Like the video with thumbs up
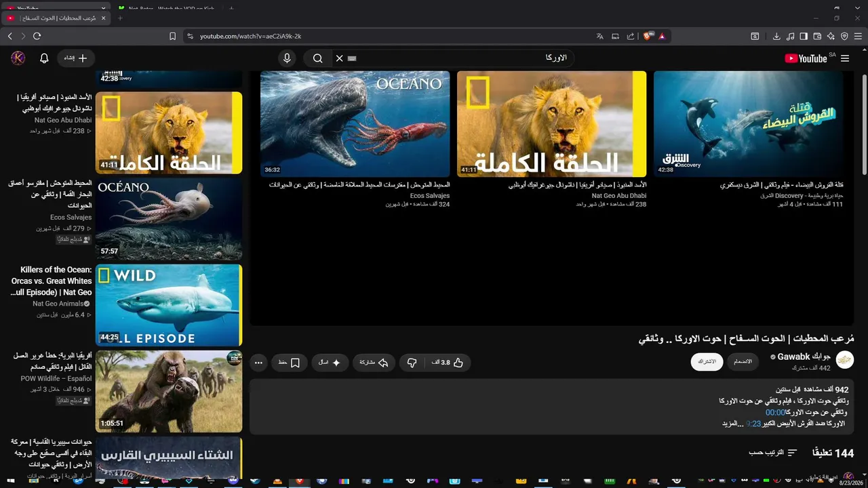Viewport: 868px width, 488px height. point(448,363)
